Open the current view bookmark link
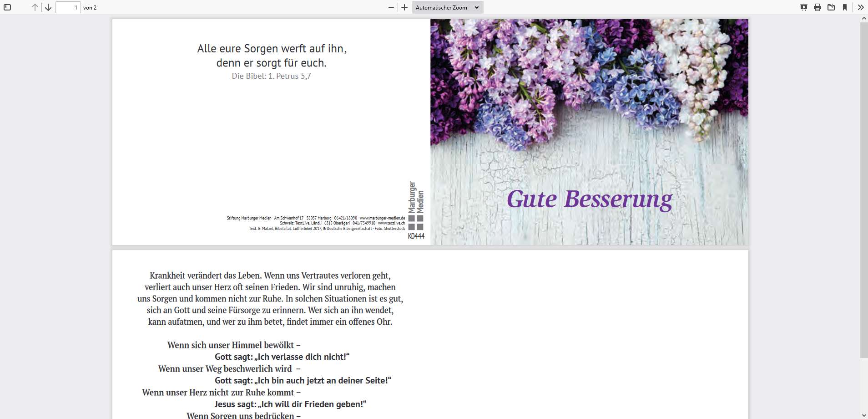This screenshot has width=868, height=419. [x=845, y=7]
